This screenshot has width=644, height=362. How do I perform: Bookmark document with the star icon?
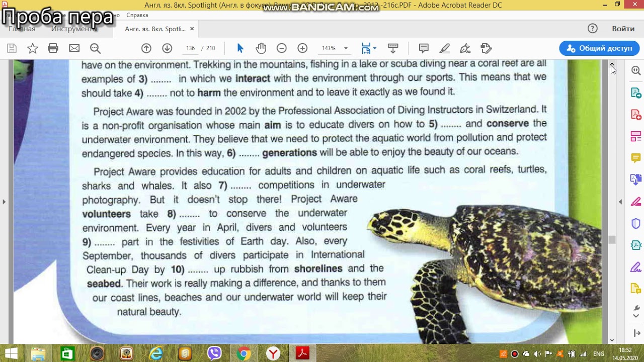click(33, 48)
